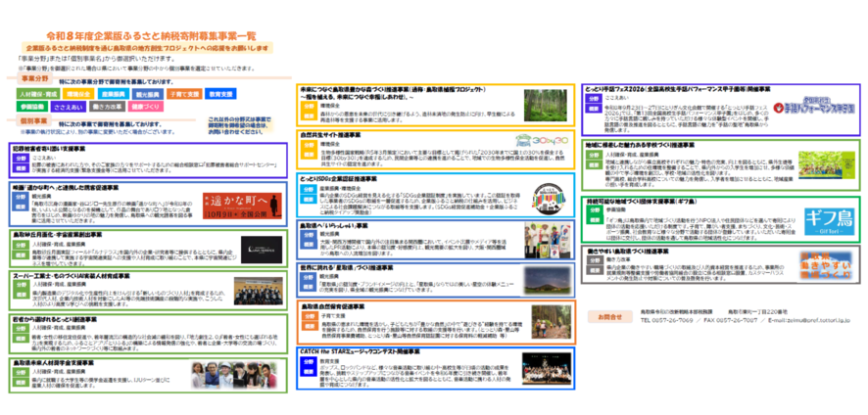Screen dimensions: 868x415
Task: Click the 働きやすい職場づくり banner image
Action: point(827,266)
